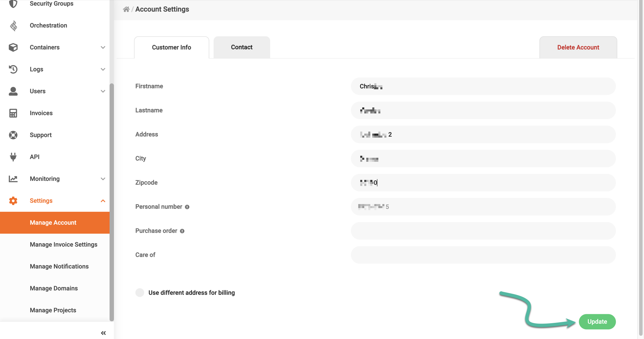Select the Security Groups shield icon
644x339 pixels.
(x=13, y=3)
